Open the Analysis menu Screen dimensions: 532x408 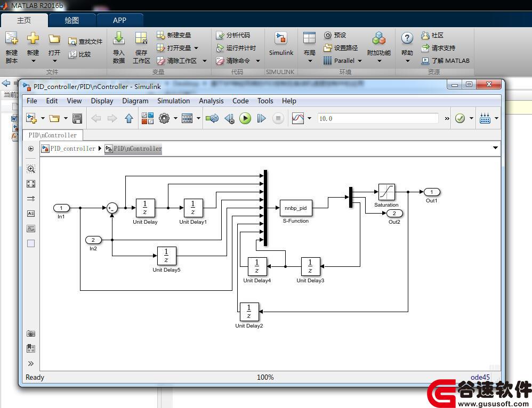[x=211, y=101]
